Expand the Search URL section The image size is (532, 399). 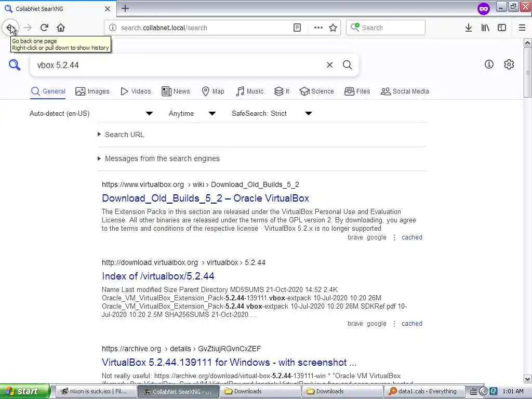(121, 135)
